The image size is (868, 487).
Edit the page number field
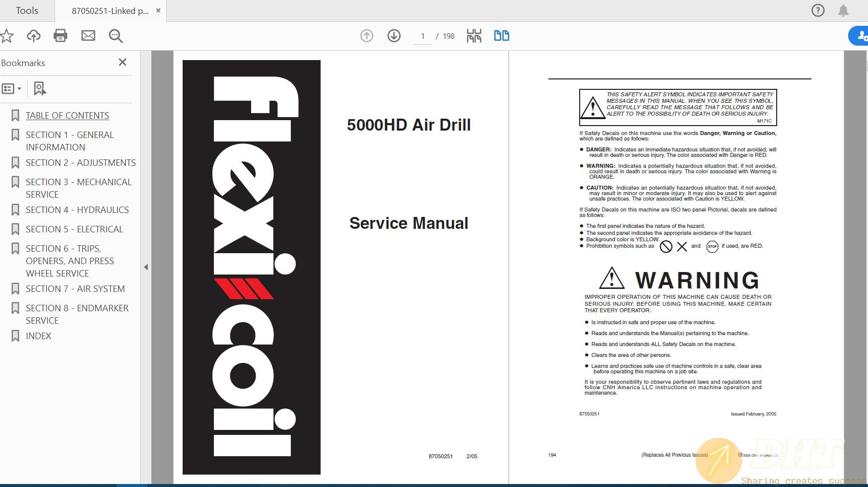click(422, 36)
